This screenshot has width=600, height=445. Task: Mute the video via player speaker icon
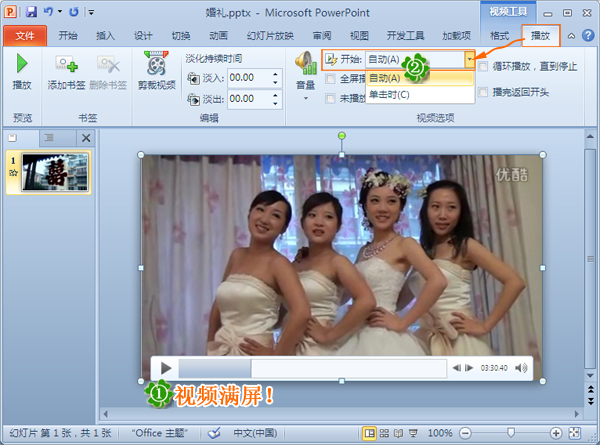[521, 368]
